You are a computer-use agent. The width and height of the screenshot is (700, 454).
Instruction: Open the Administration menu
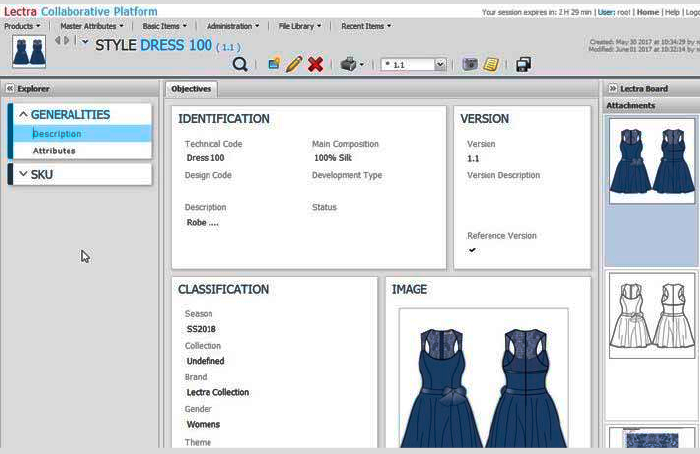coord(232,26)
